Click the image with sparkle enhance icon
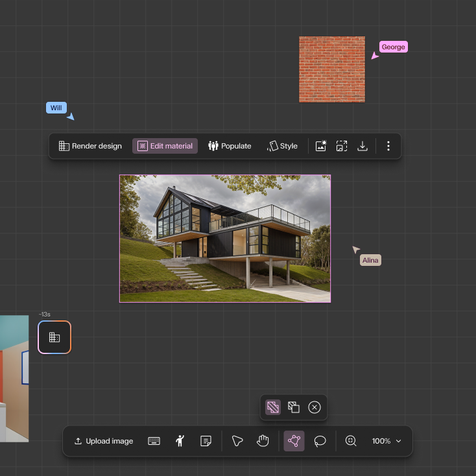The width and height of the screenshot is (476, 476). (x=320, y=146)
